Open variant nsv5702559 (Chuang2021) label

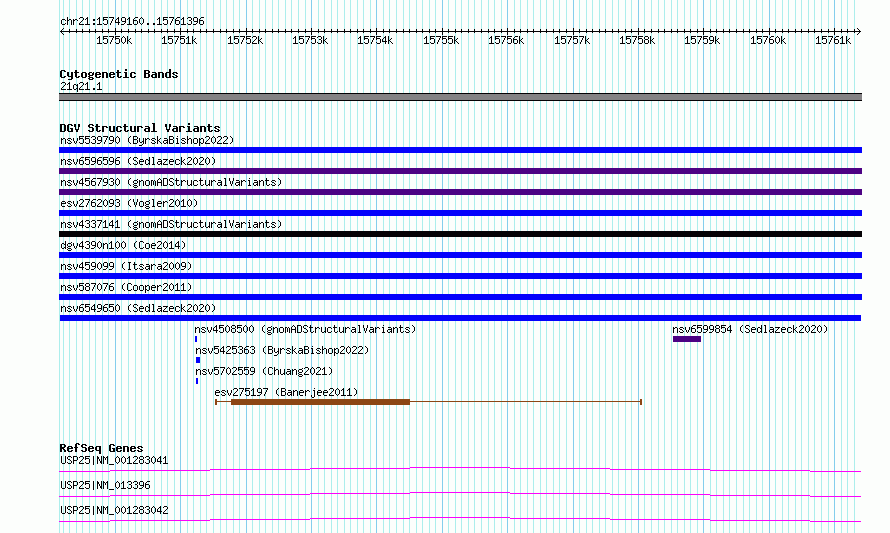pyautogui.click(x=264, y=371)
